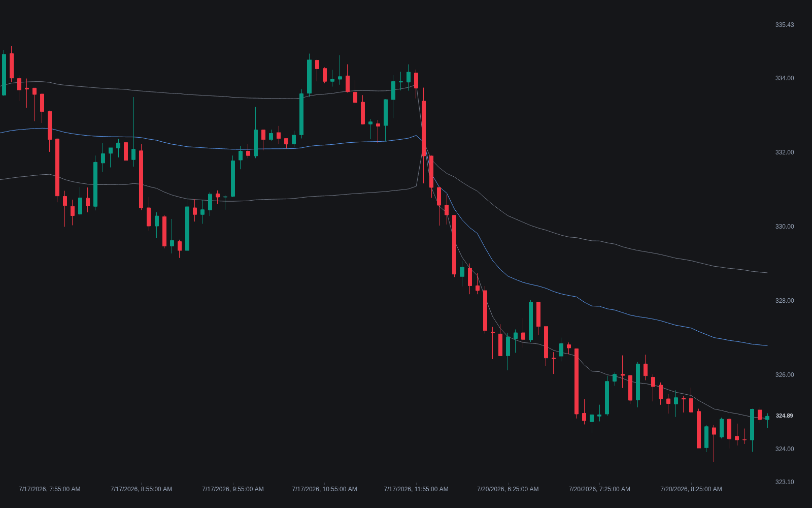Click the 7/20/2026, 6:25:00 AM time label

[508, 489]
